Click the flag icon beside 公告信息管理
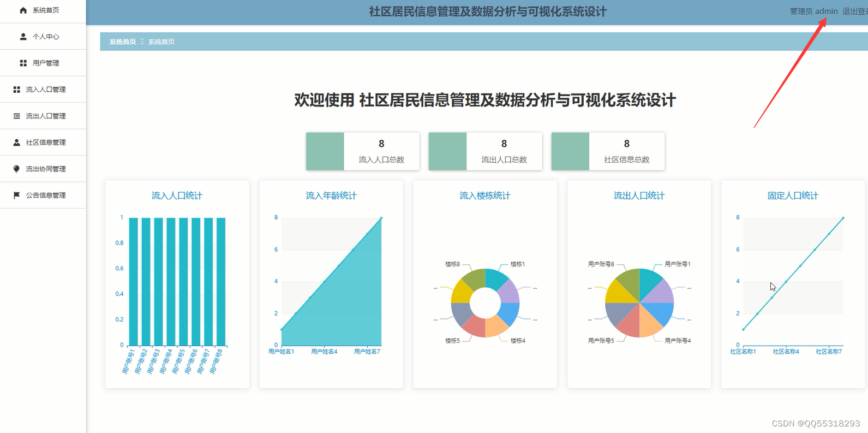This screenshot has width=868, height=433. 16,195
